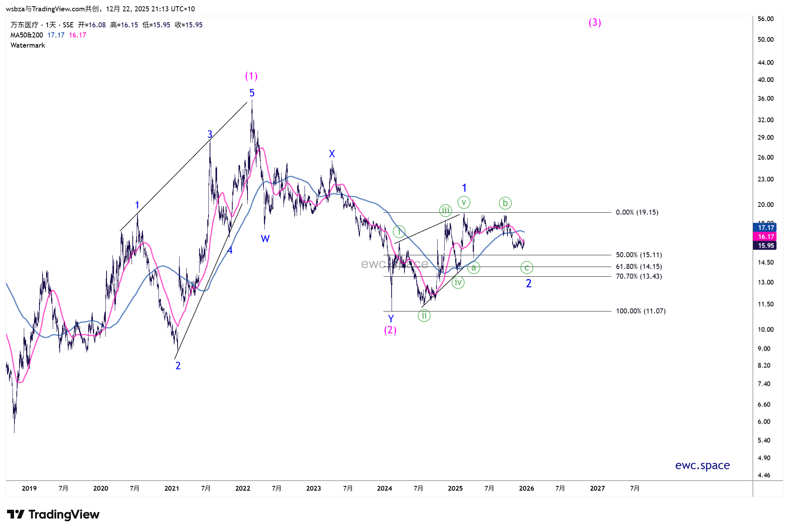Click the circled green wave iv marker
Viewport: 789px width, 532px height.
tap(458, 282)
